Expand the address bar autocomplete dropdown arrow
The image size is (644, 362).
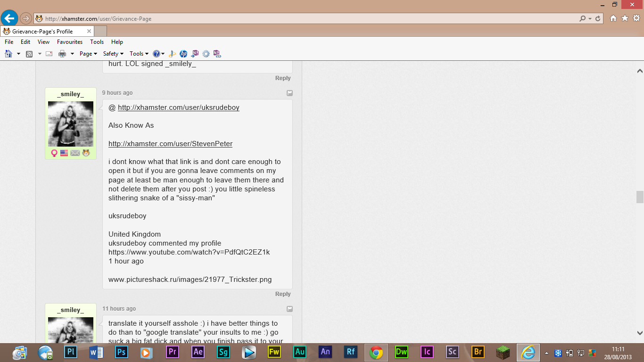click(x=590, y=19)
